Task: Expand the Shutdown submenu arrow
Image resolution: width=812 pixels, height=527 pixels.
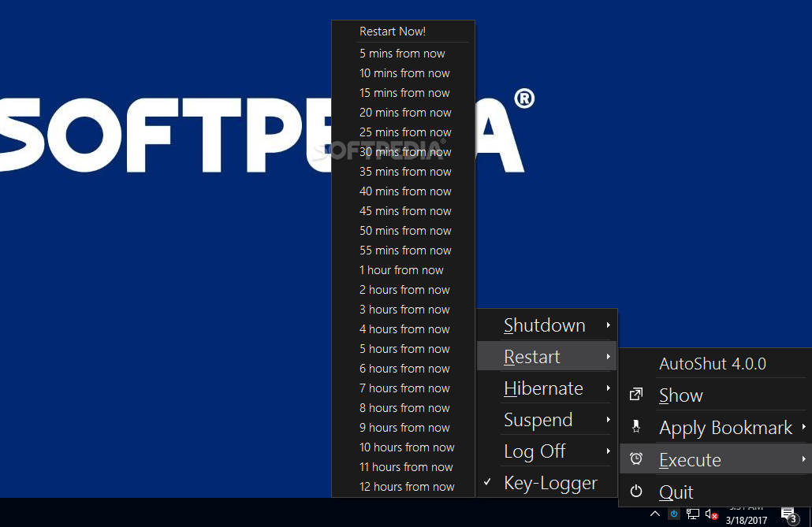Action: 609,325
